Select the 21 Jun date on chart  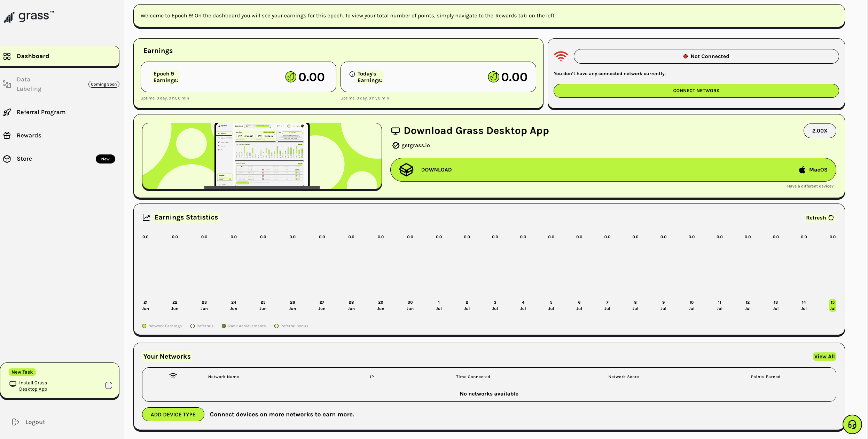pyautogui.click(x=146, y=305)
